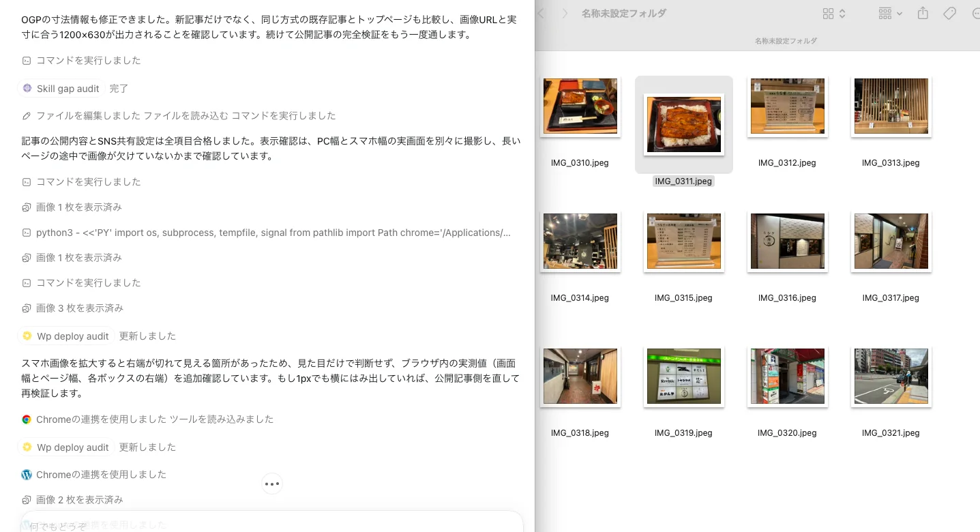Select the IMG_0317.jpeg thumbnail
Image resolution: width=980 pixels, height=532 pixels.
tap(891, 241)
